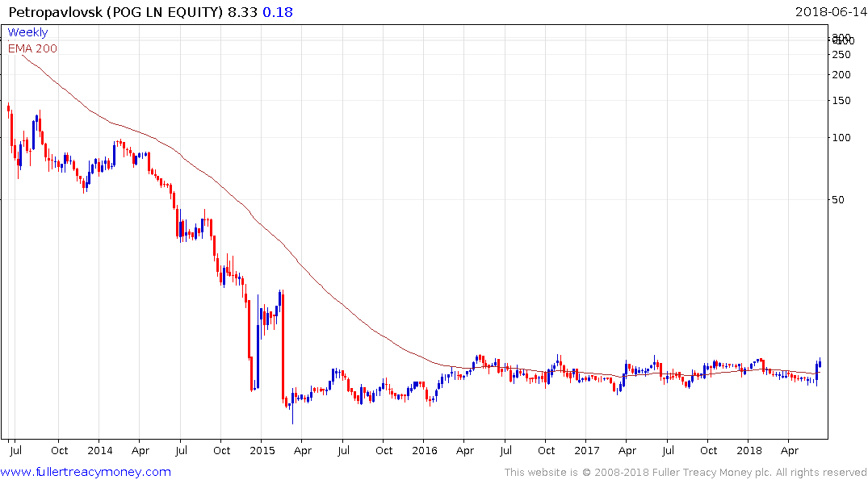This screenshot has height=484, width=868.
Task: Click the Petropavlovsk (POG LN EQUITY) title
Action: click(115, 12)
